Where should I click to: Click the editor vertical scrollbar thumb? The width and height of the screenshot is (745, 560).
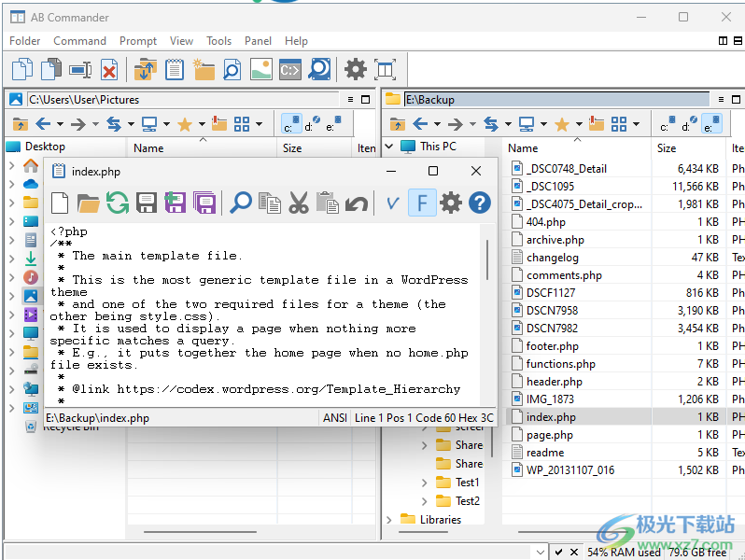pyautogui.click(x=487, y=259)
